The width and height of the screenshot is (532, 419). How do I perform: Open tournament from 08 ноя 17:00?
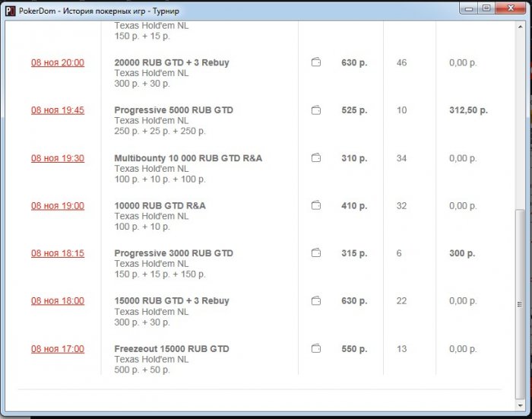click(58, 349)
